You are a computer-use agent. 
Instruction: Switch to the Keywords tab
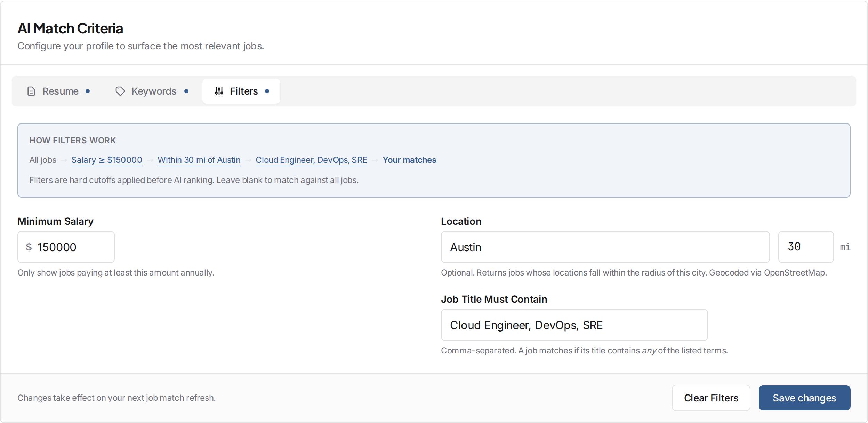click(152, 91)
